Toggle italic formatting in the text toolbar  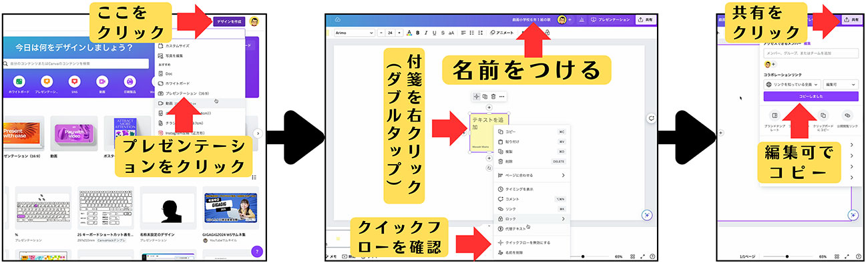pyautogui.click(x=426, y=32)
